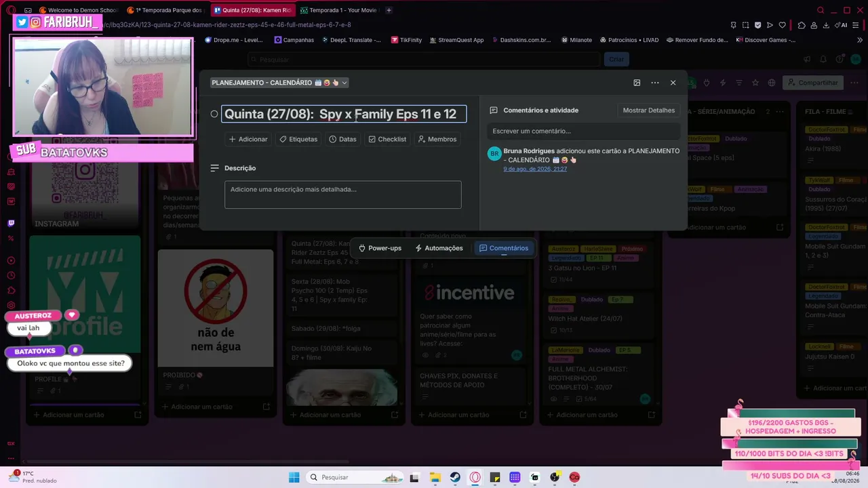Screen dimensions: 868x488
Task: Open the board power-ups plug icon
Action: pos(707,83)
